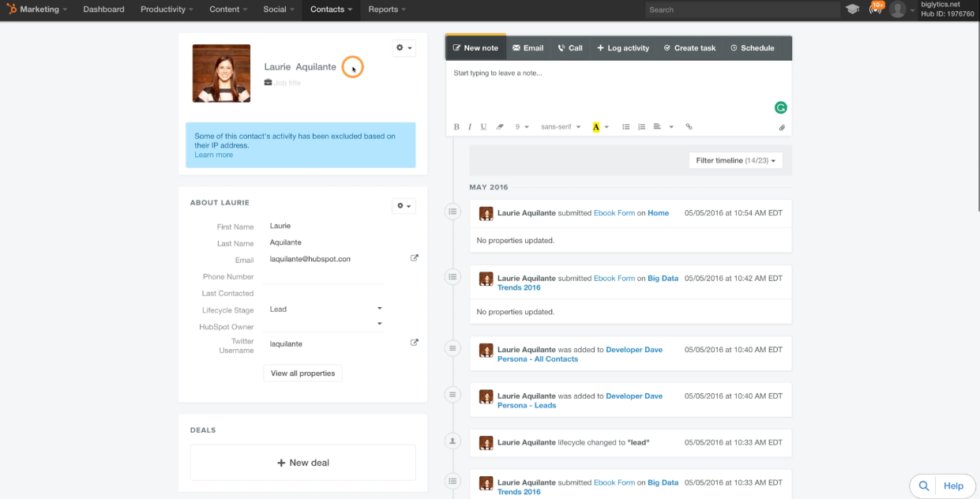This screenshot has width=980, height=499.
Task: Open the HubSpot Owner dropdown
Action: tap(325, 325)
